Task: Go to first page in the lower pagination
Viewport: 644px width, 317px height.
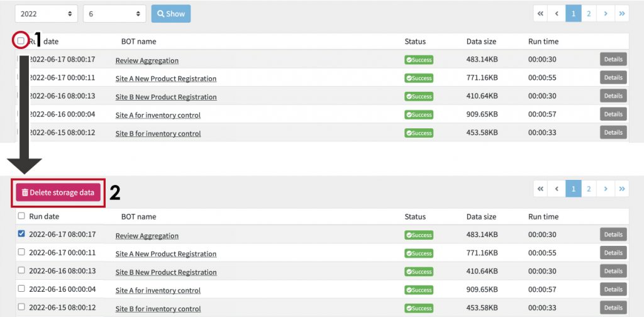Action: click(540, 189)
